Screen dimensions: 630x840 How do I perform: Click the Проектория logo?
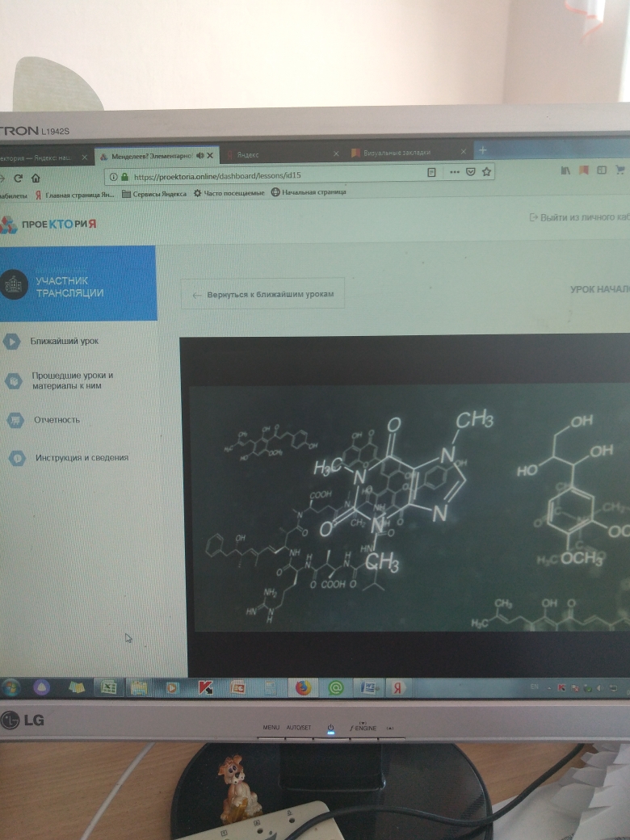tap(50, 225)
